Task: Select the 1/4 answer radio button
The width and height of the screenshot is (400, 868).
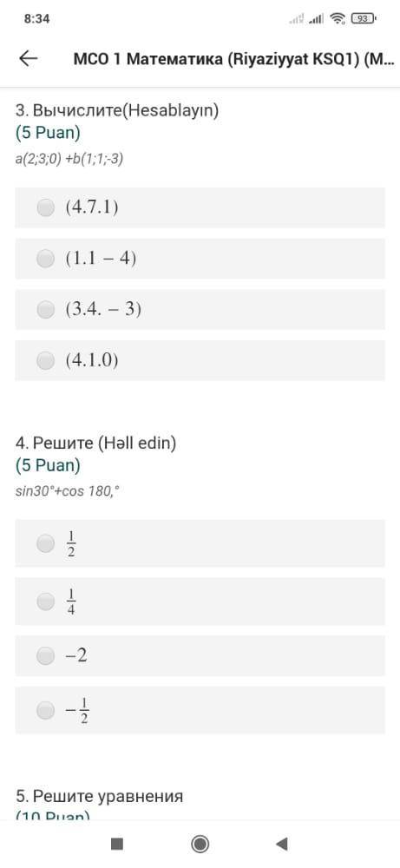Action: (x=45, y=602)
